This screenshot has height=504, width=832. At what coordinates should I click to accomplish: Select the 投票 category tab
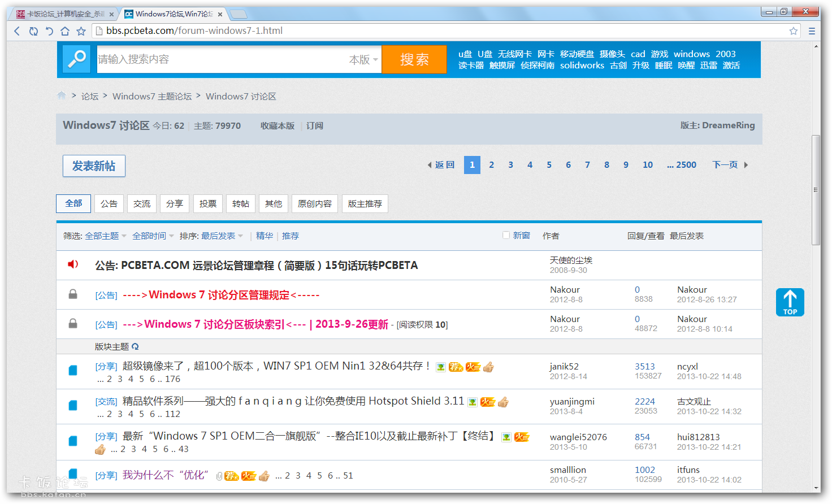[x=208, y=203]
